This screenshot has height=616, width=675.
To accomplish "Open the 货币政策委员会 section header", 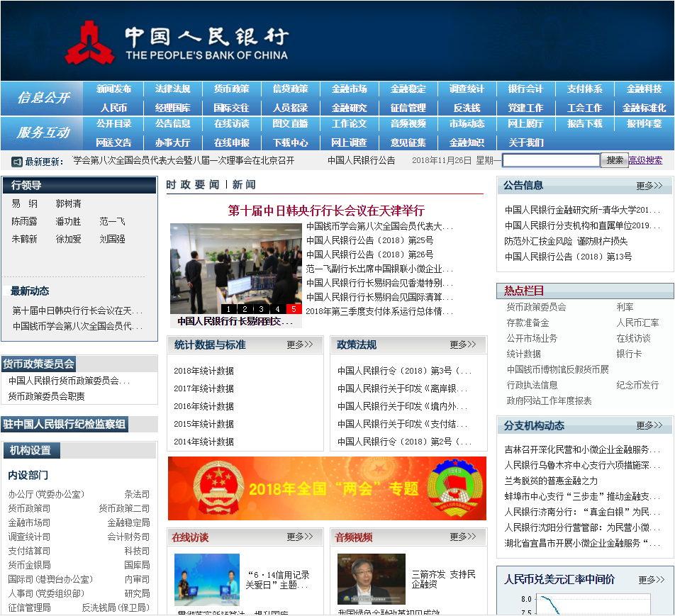I will pos(39,364).
